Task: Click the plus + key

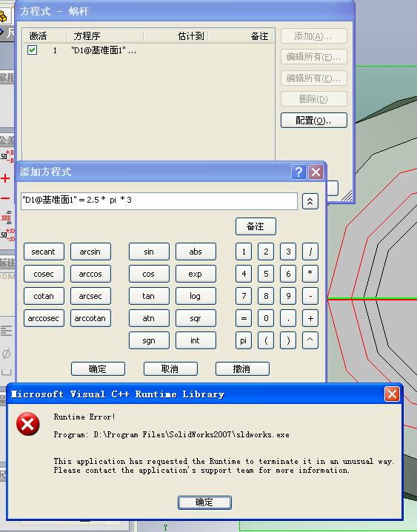Action: coord(310,318)
